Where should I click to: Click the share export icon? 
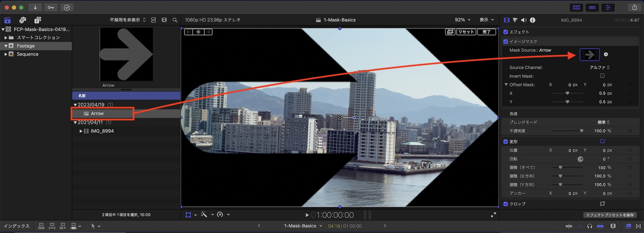pyautogui.click(x=634, y=7)
